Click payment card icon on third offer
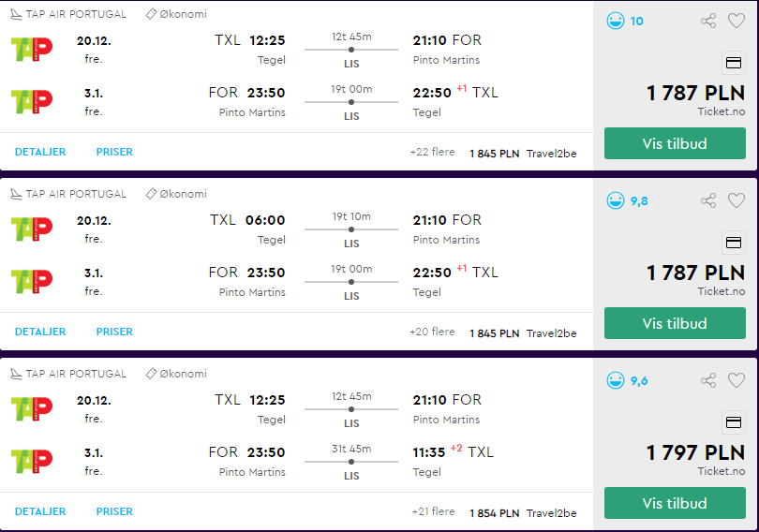The height and width of the screenshot is (532, 759). (x=734, y=422)
